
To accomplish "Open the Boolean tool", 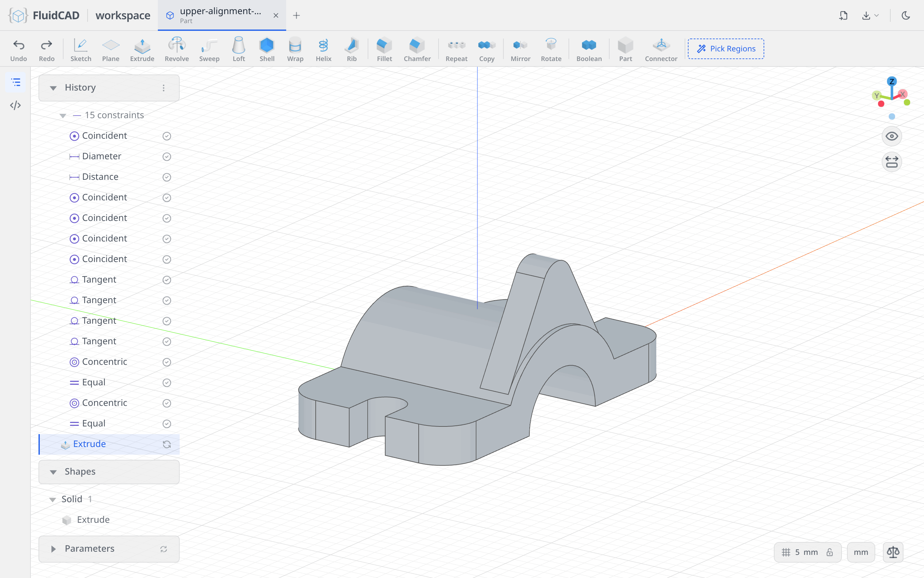I will click(x=589, y=50).
